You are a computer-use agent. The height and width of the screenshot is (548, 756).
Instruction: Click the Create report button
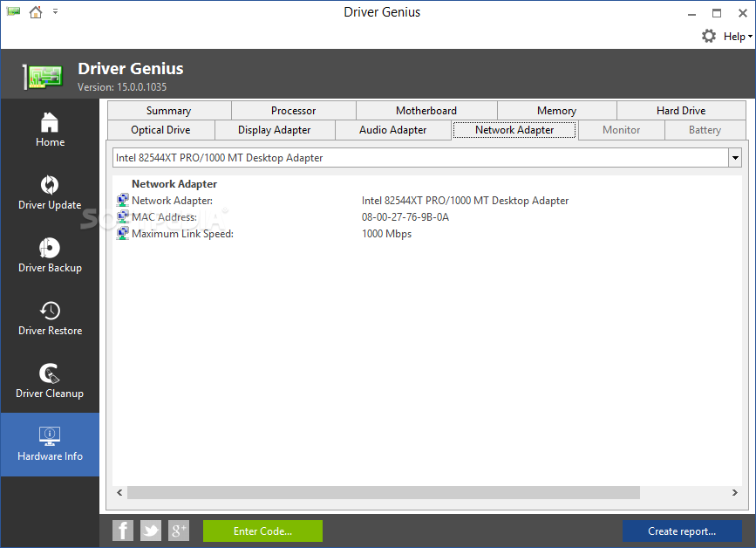(682, 531)
